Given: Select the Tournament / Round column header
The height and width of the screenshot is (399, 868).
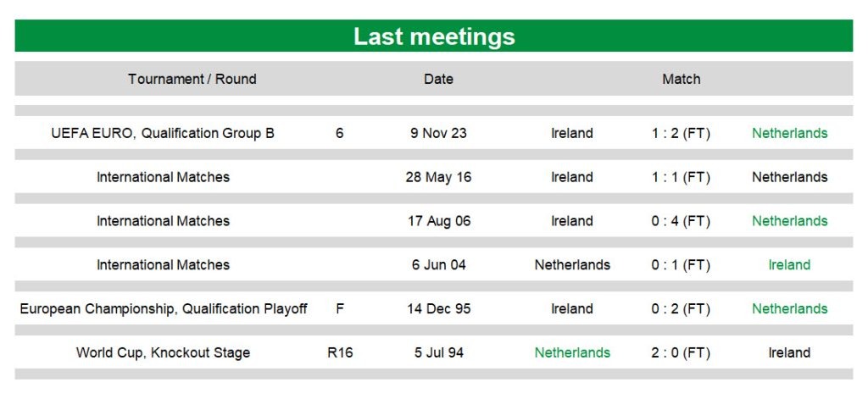Looking at the screenshot, I should click(192, 79).
